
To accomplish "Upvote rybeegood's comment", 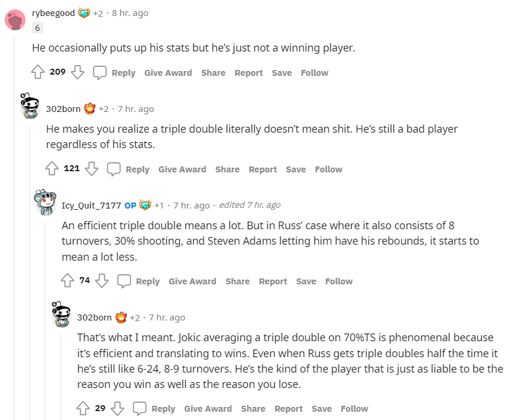I will pos(38,72).
